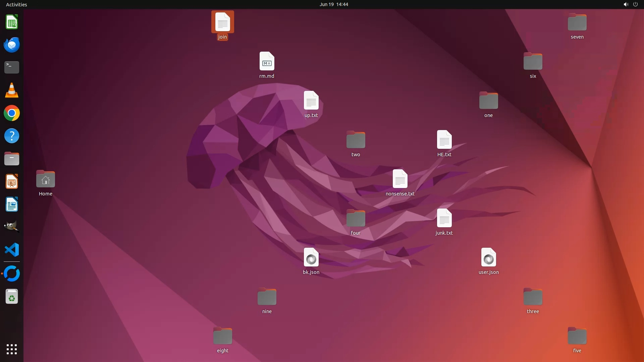Open Google Chrome browser
Viewport: 644px width, 362px height.
point(12,113)
